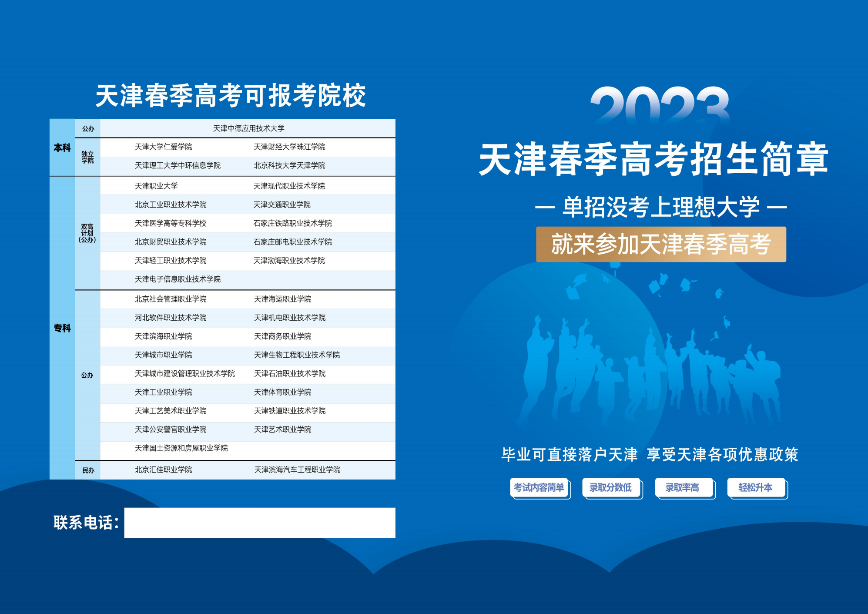This screenshot has height=614, width=868.
Task: Select 天津交通职业学院
Action: [282, 205]
